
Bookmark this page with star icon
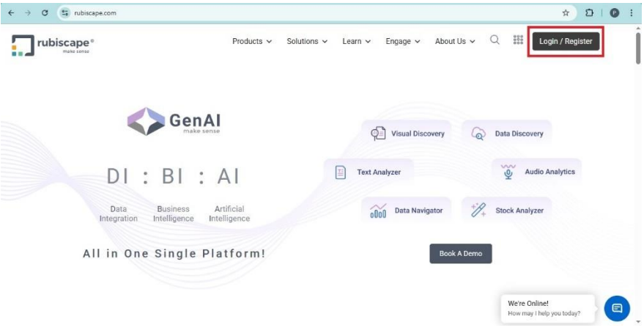[x=566, y=13]
